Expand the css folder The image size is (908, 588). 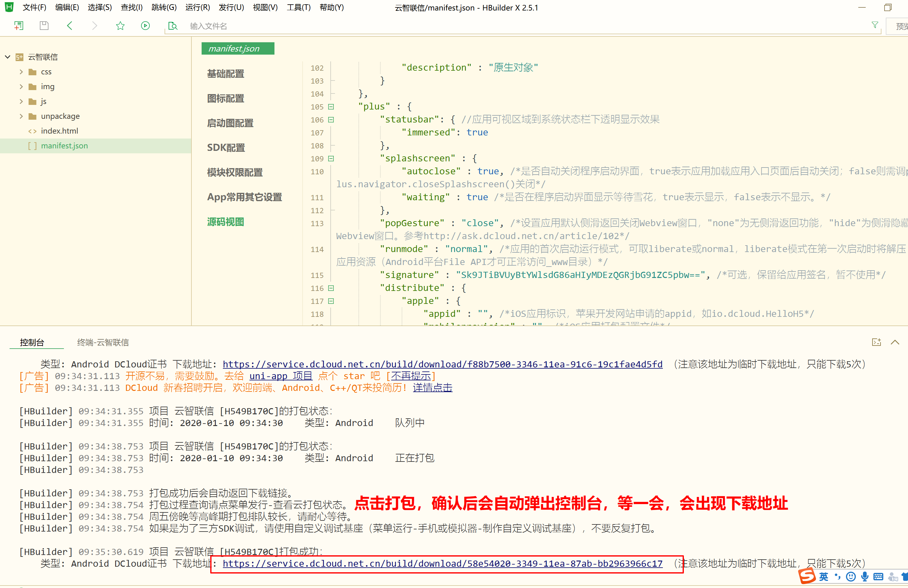(21, 72)
